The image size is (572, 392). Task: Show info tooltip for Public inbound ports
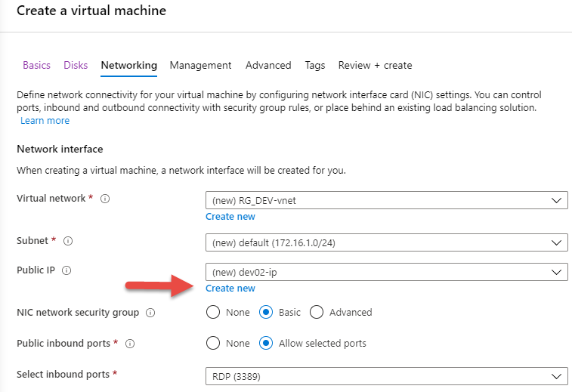130,344
